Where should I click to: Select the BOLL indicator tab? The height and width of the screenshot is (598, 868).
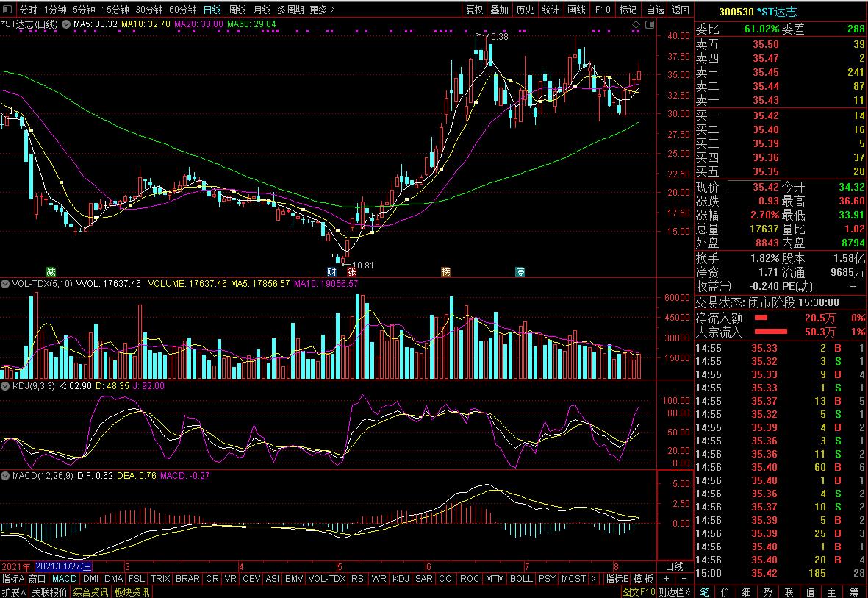point(520,579)
